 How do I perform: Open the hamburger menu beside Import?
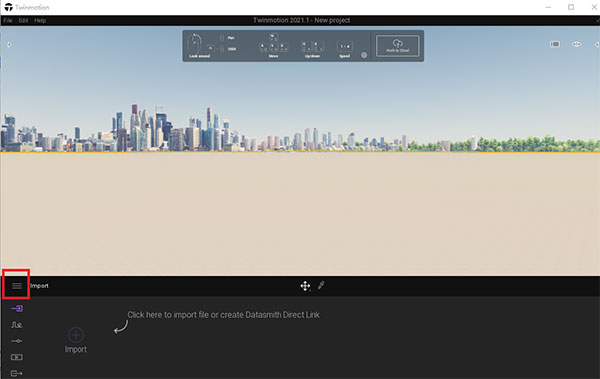16,286
